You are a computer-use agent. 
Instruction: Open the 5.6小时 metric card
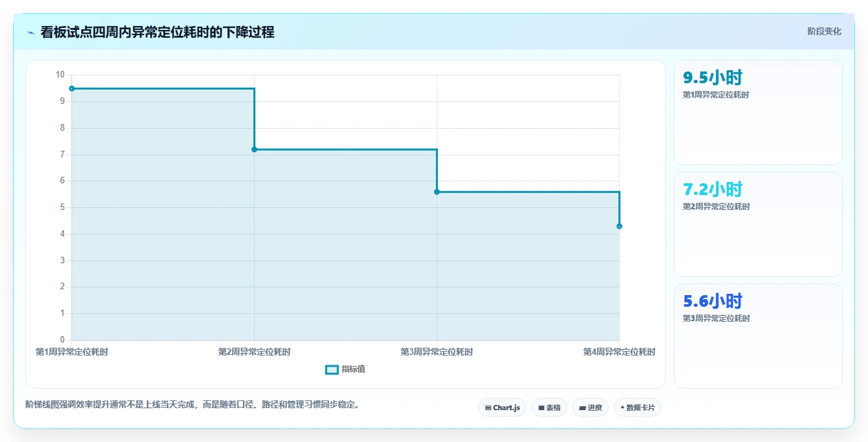[758, 336]
